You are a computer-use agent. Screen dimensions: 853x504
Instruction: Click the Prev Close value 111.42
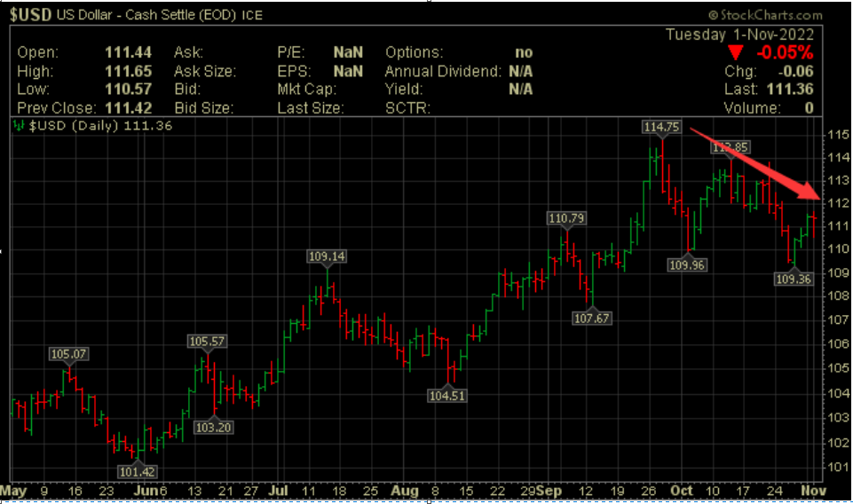pyautogui.click(x=128, y=107)
